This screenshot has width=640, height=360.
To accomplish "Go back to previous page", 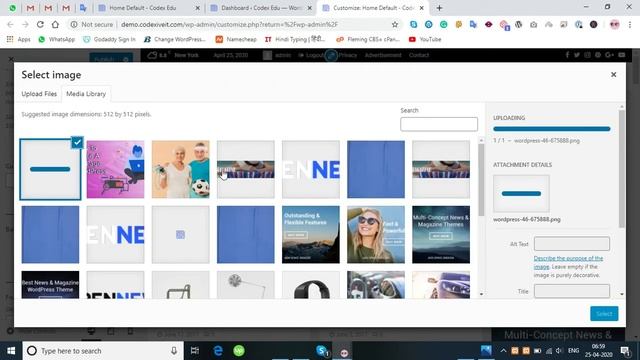I will coord(10,24).
